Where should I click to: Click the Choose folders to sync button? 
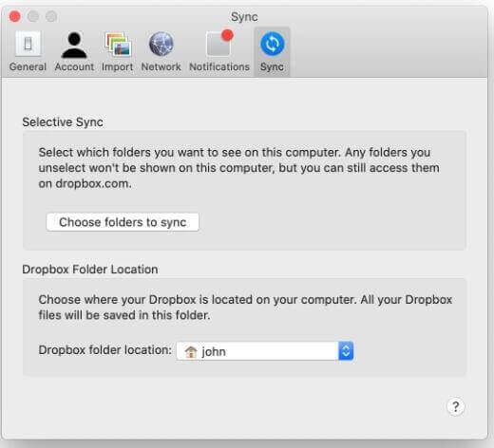123,222
